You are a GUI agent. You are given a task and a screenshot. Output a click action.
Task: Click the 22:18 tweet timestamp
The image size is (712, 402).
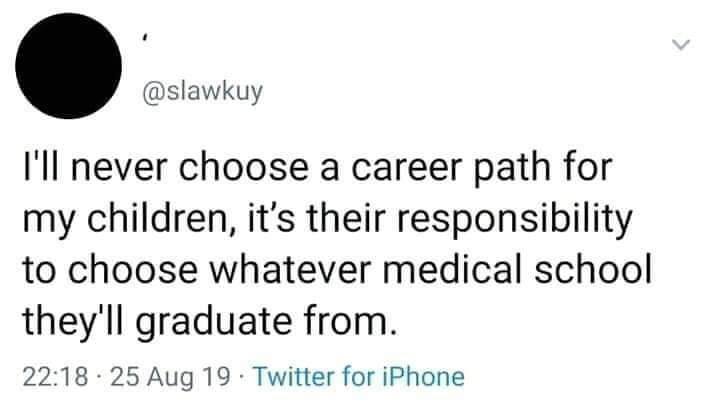tap(55, 377)
